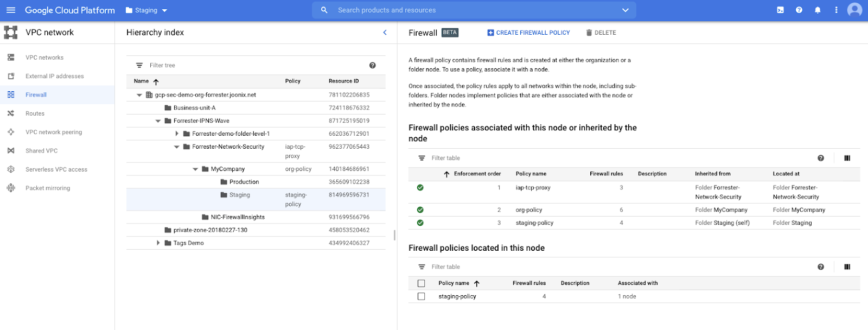
Task: Open the user account avatar
Action: click(x=854, y=10)
